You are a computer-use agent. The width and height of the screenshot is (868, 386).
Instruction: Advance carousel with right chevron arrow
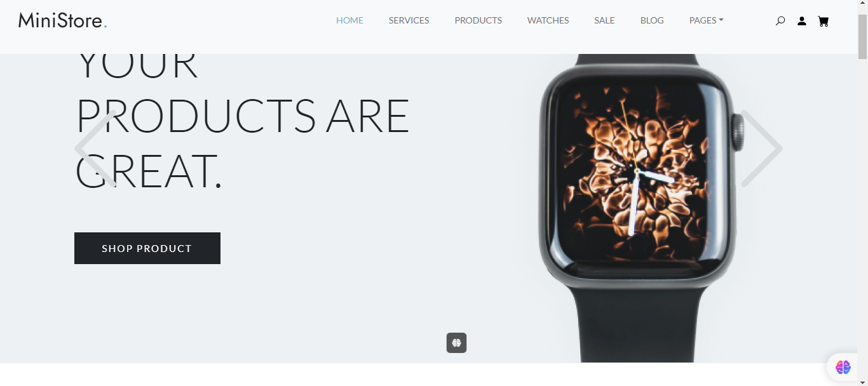coord(761,149)
